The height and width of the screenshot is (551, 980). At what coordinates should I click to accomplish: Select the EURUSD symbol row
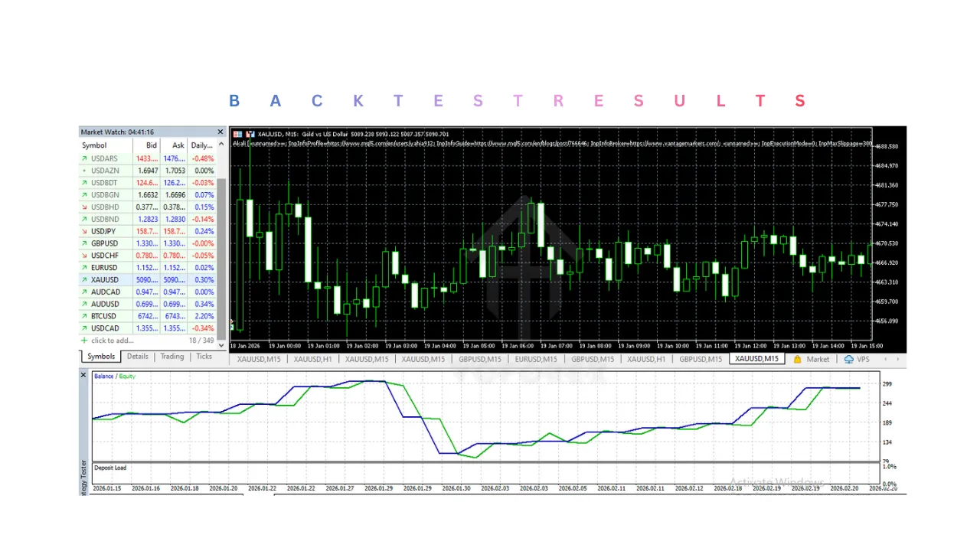pyautogui.click(x=148, y=268)
